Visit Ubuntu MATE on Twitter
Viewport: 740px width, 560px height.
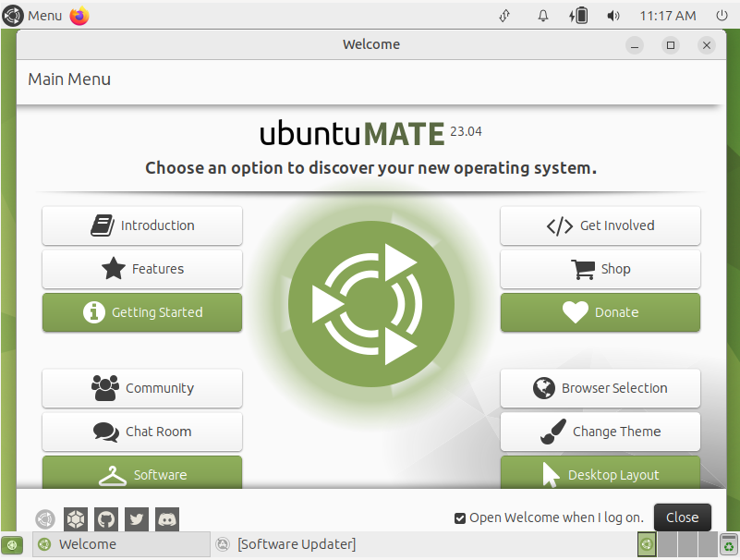coord(136,518)
